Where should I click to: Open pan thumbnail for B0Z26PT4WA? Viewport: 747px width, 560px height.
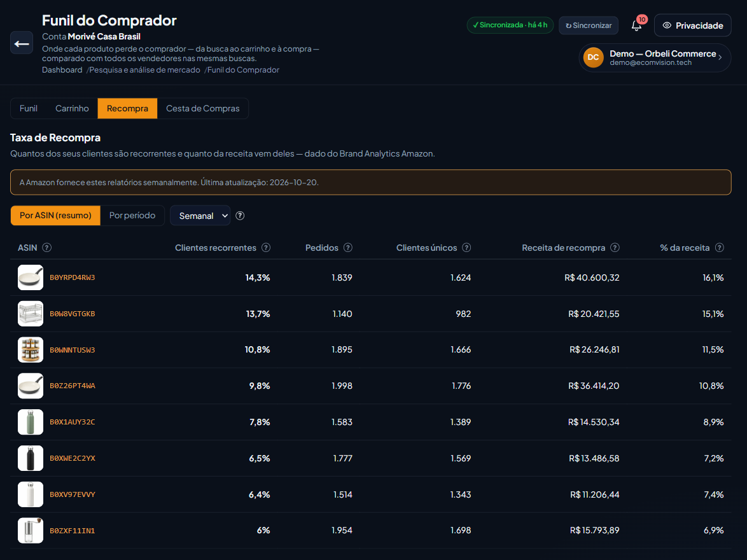pyautogui.click(x=31, y=386)
